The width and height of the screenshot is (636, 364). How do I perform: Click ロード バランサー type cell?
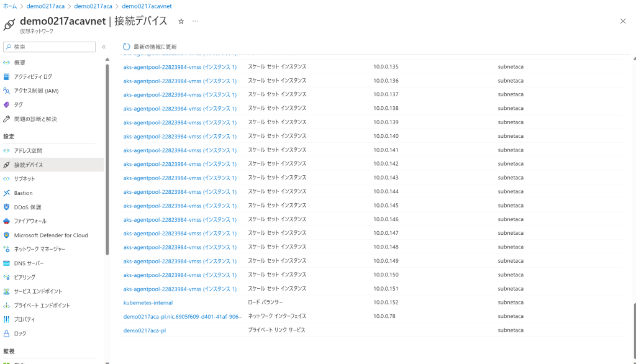[265, 303]
